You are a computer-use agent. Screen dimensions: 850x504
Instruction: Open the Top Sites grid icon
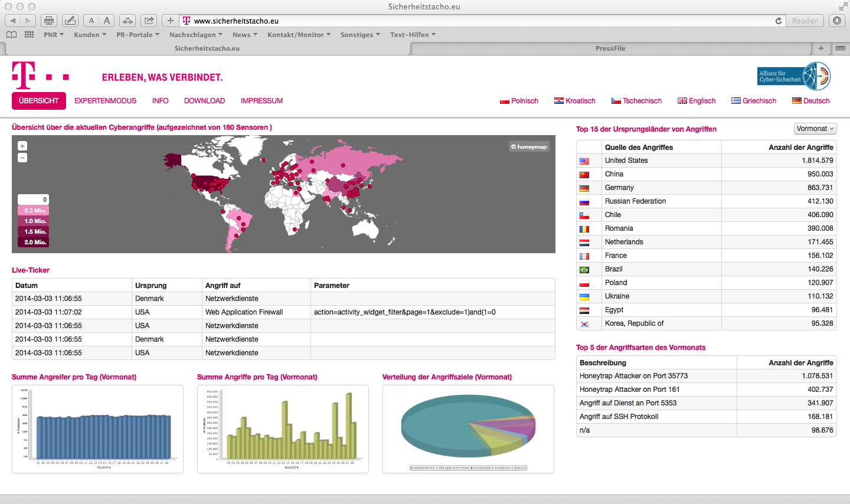click(x=29, y=35)
